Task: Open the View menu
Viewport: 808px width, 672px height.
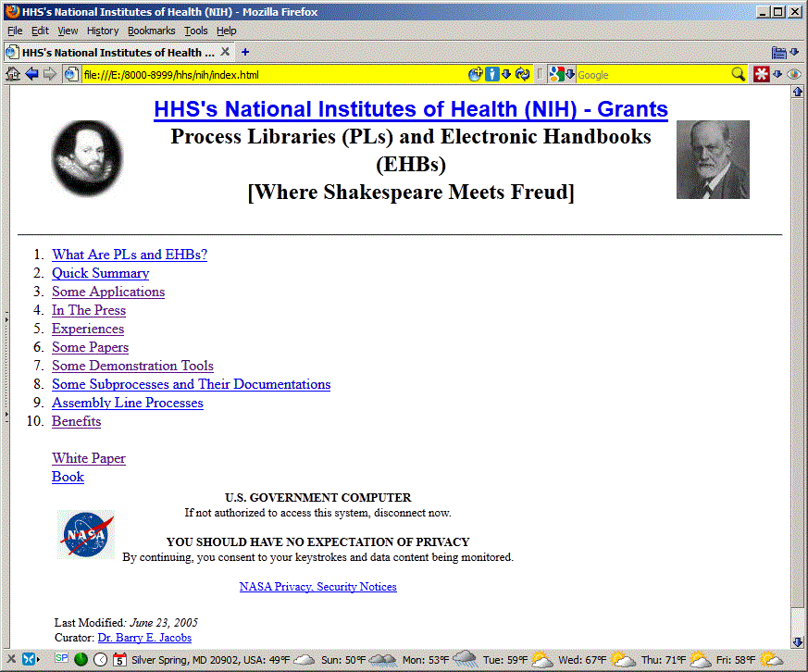Action: coord(68,31)
